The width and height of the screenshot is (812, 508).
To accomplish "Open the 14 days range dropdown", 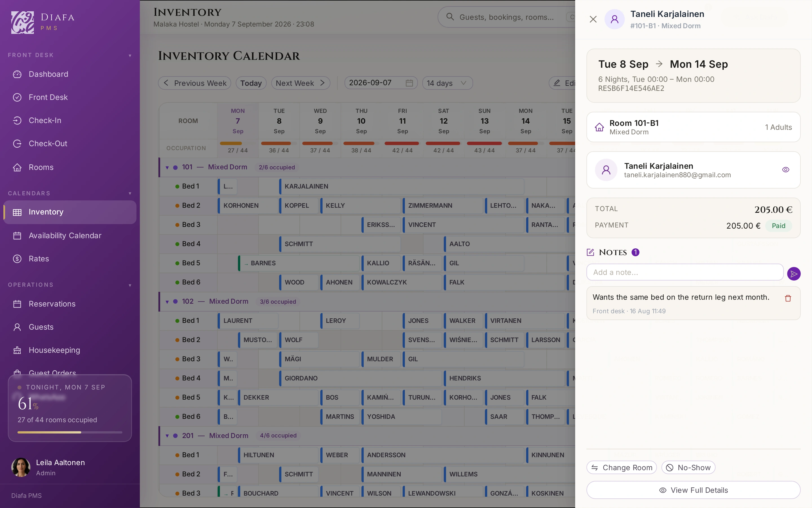I will (x=447, y=83).
